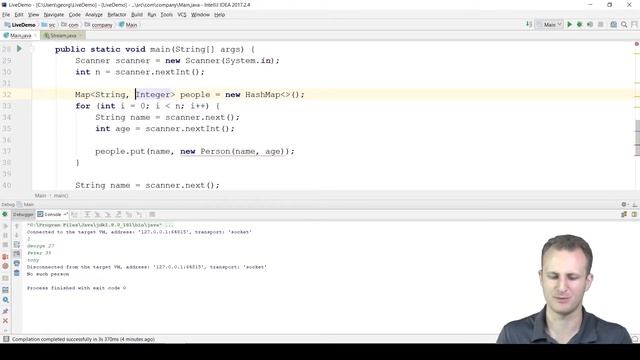The width and height of the screenshot is (640, 360).
Task: Click LiveDemo in navigation breadcrumb
Action: [20, 25]
